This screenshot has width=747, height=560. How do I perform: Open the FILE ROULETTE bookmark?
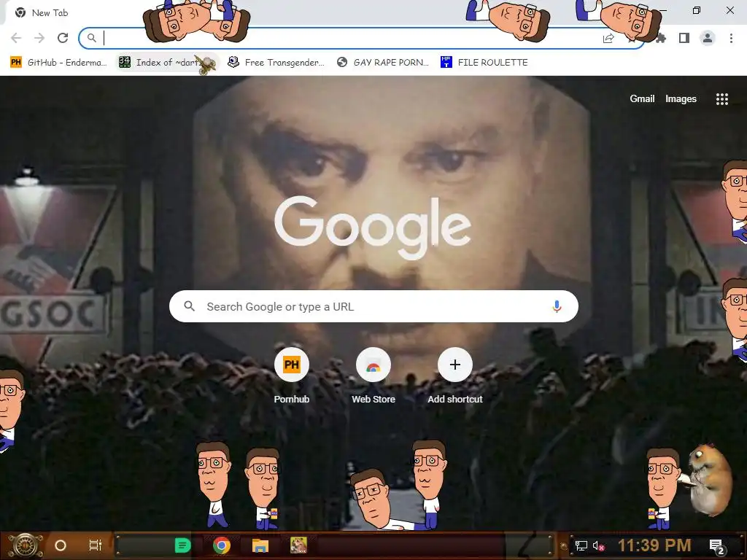tap(484, 63)
